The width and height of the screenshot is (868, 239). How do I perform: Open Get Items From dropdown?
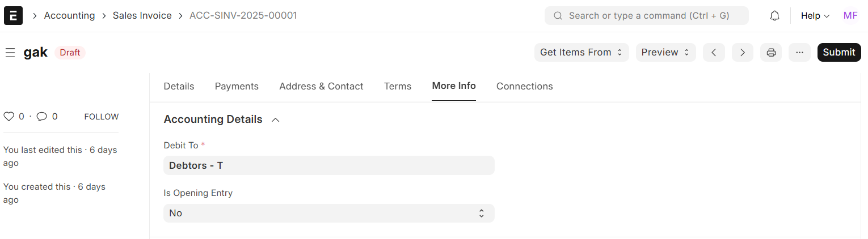[x=581, y=53]
